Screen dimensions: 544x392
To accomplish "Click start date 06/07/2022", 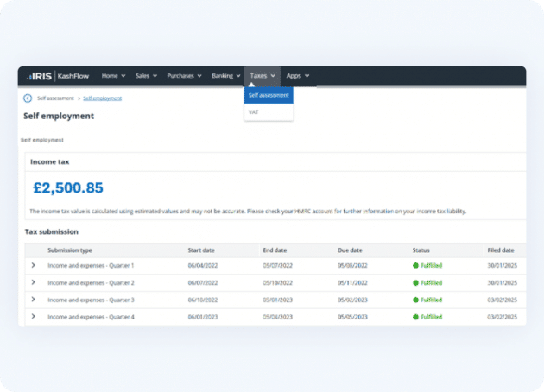I will (x=203, y=282).
